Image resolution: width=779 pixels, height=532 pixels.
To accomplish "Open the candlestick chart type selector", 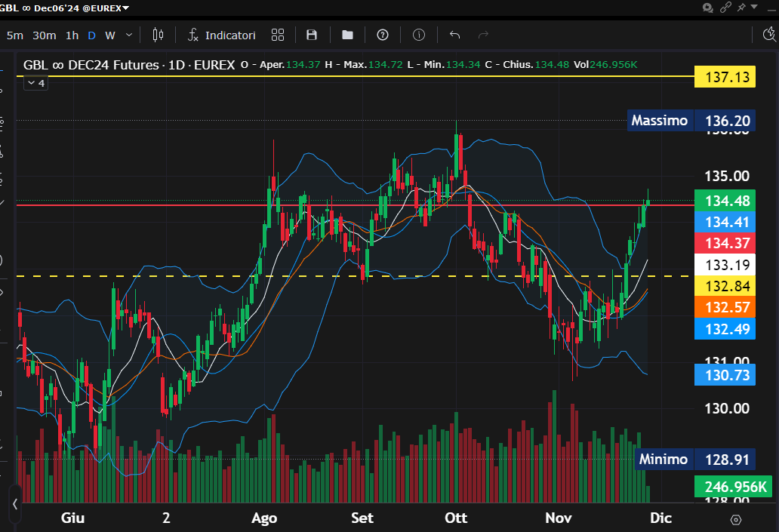I will click(158, 35).
